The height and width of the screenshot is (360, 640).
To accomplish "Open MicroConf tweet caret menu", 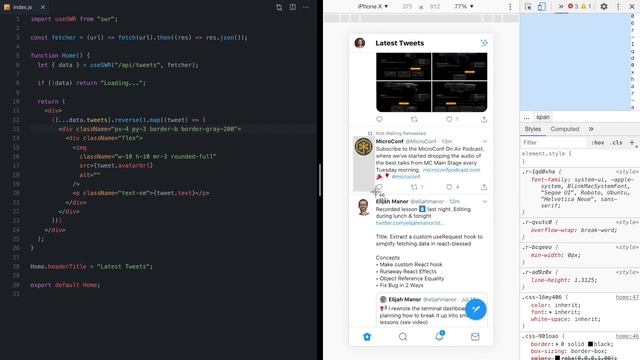I will pyautogui.click(x=484, y=142).
